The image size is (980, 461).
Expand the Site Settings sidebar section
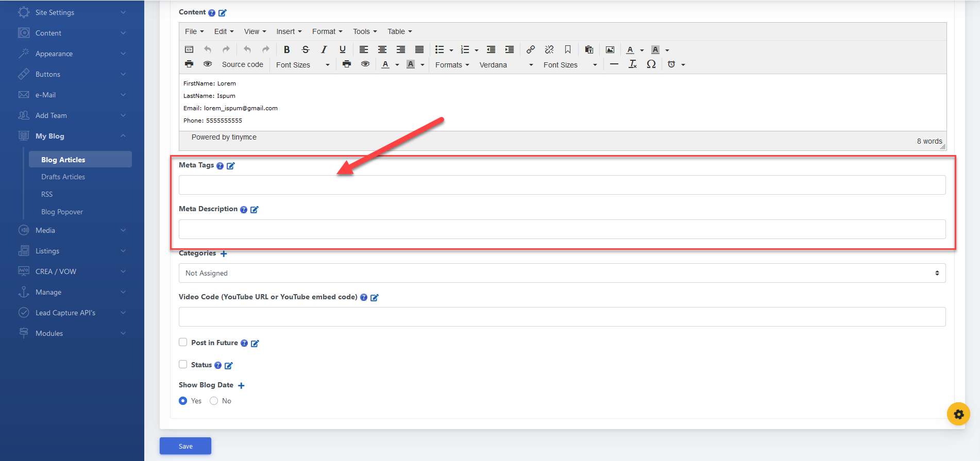click(72, 12)
